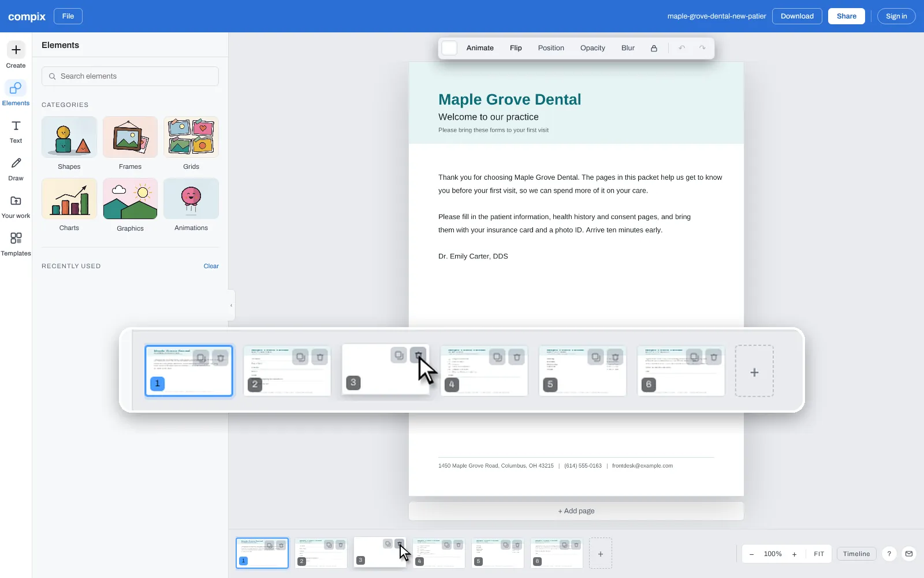Image resolution: width=924 pixels, height=578 pixels.
Task: Open help via the question mark icon
Action: pyautogui.click(x=889, y=554)
